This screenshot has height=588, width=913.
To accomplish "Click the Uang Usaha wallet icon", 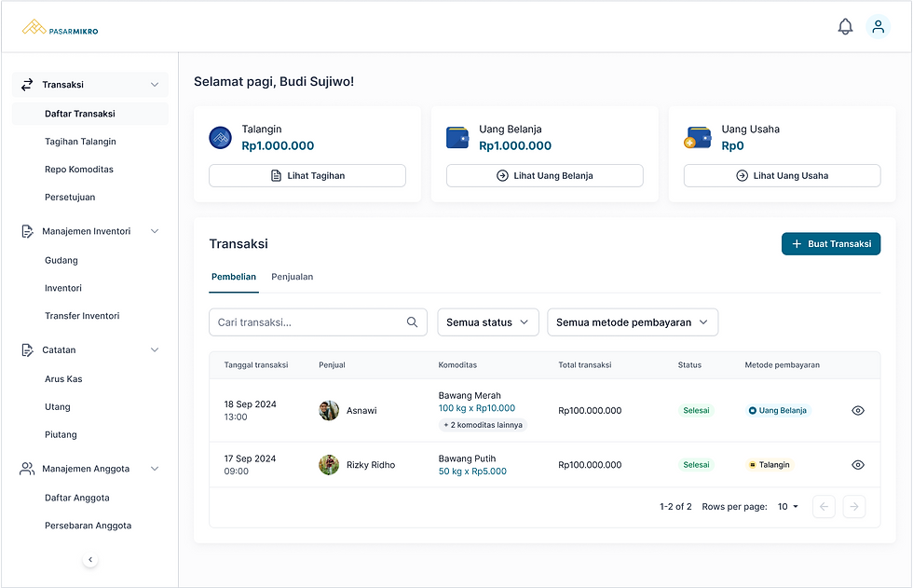I will [x=697, y=138].
